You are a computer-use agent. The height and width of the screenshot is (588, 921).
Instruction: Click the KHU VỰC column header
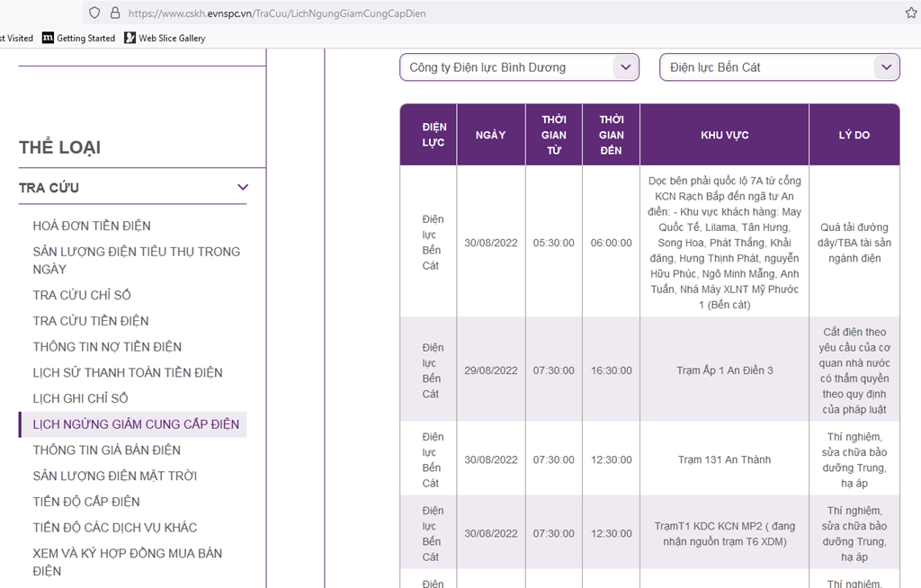[x=724, y=135]
